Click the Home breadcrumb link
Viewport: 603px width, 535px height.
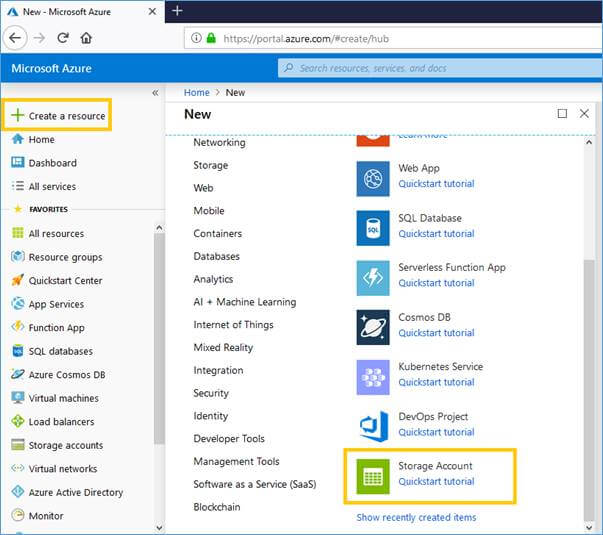pos(197,92)
